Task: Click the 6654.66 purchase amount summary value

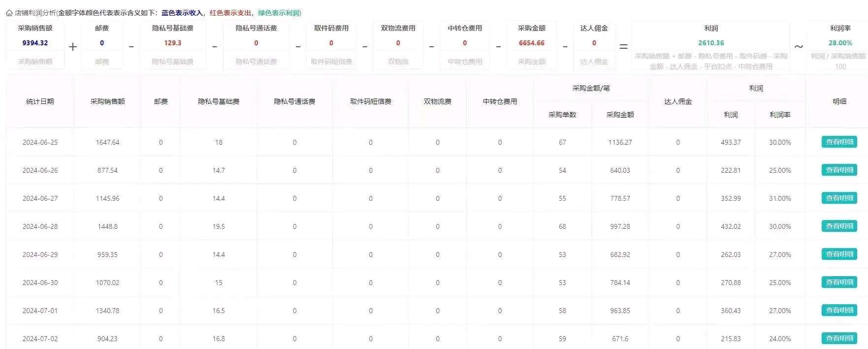Action: point(531,43)
